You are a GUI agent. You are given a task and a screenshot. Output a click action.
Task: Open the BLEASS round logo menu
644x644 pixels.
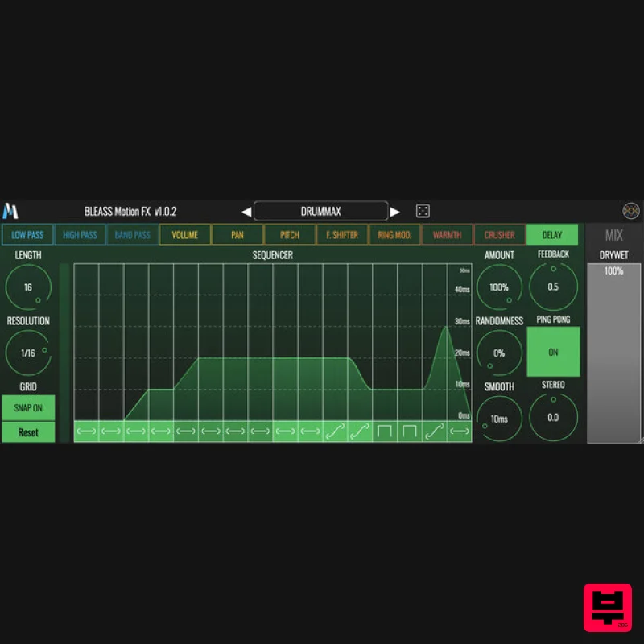tap(631, 211)
